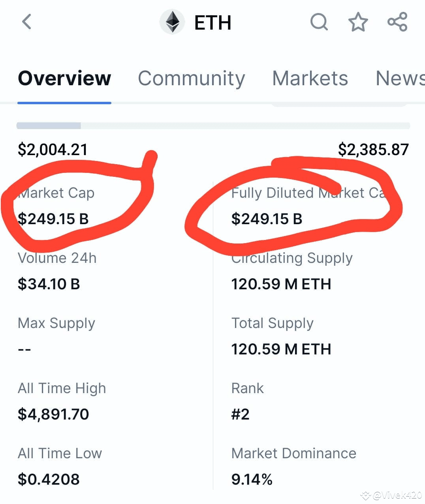425x504 pixels.
Task: Switch to the Community tab
Action: [x=192, y=78]
